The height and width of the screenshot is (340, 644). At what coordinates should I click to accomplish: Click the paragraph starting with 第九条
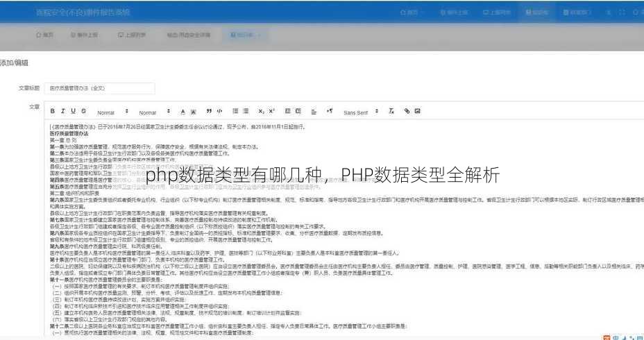106,246
